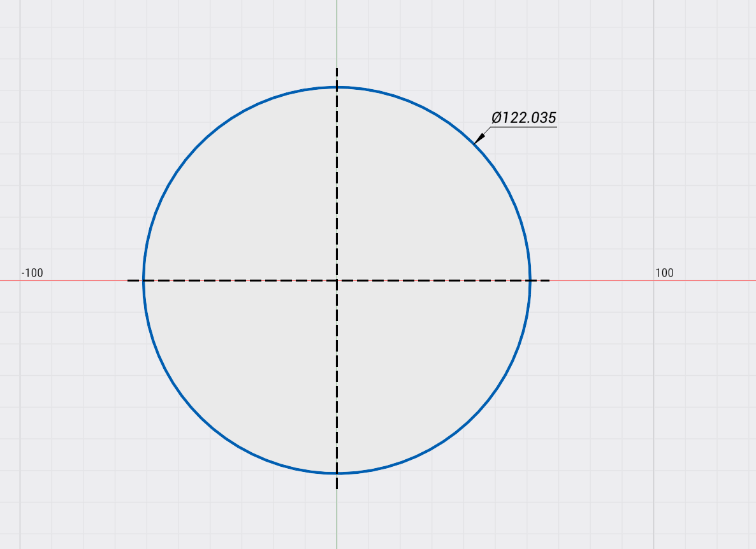Screen dimensions: 756x549
Task: Select the green Y axis above the dashed line
Action: tap(337, 32)
